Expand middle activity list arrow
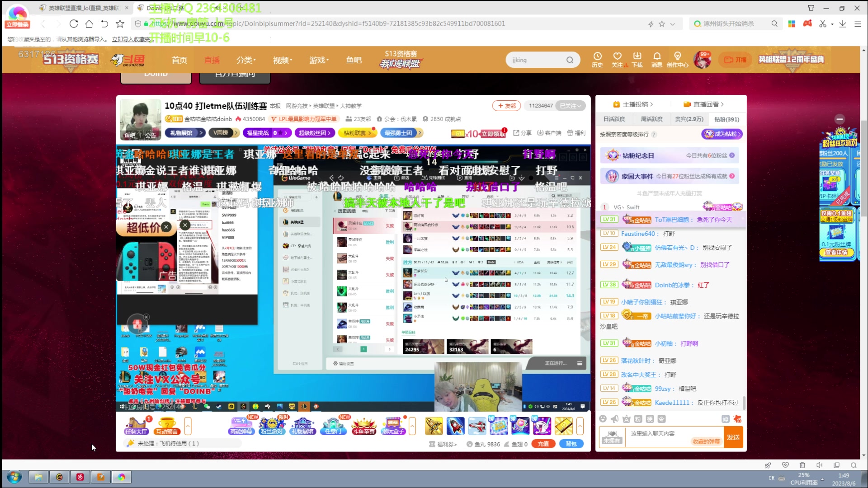The height and width of the screenshot is (488, 868). click(x=412, y=426)
